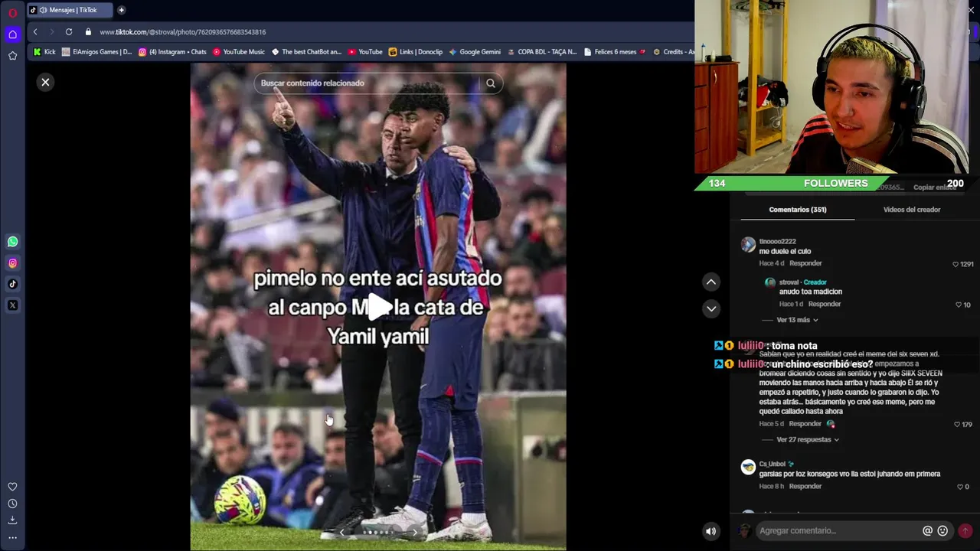Screen dimensions: 980x551
Task: Open Opera bookmarks star icon
Action: pyautogui.click(x=12, y=56)
